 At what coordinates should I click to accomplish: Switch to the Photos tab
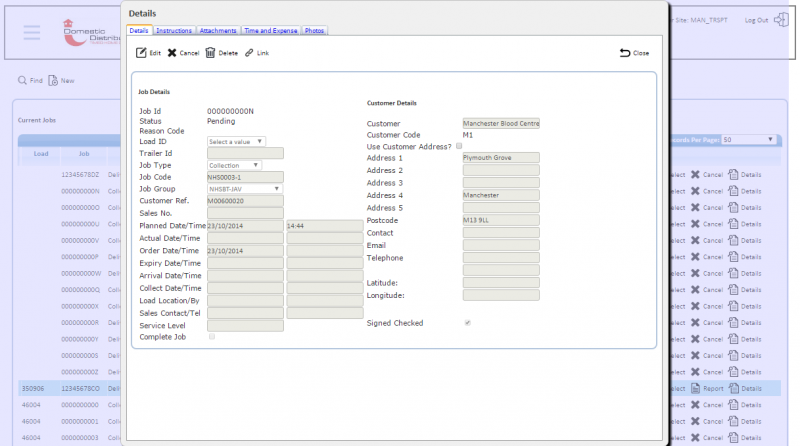coord(314,31)
